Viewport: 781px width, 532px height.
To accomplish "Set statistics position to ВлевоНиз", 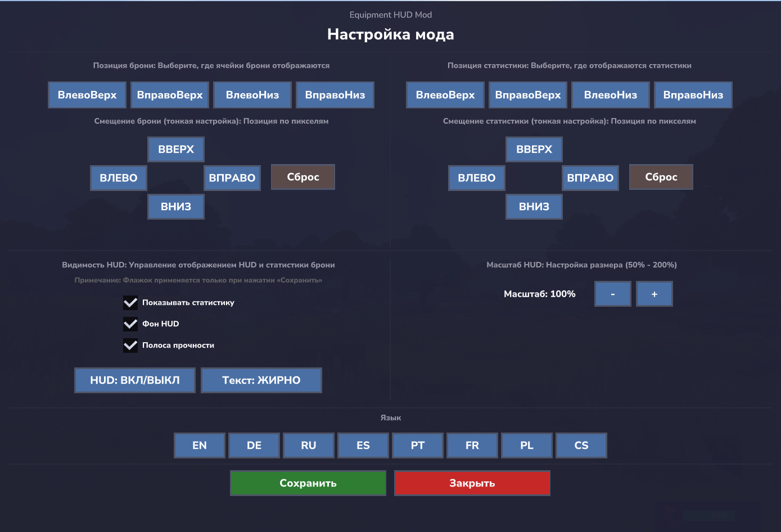I will pos(611,95).
